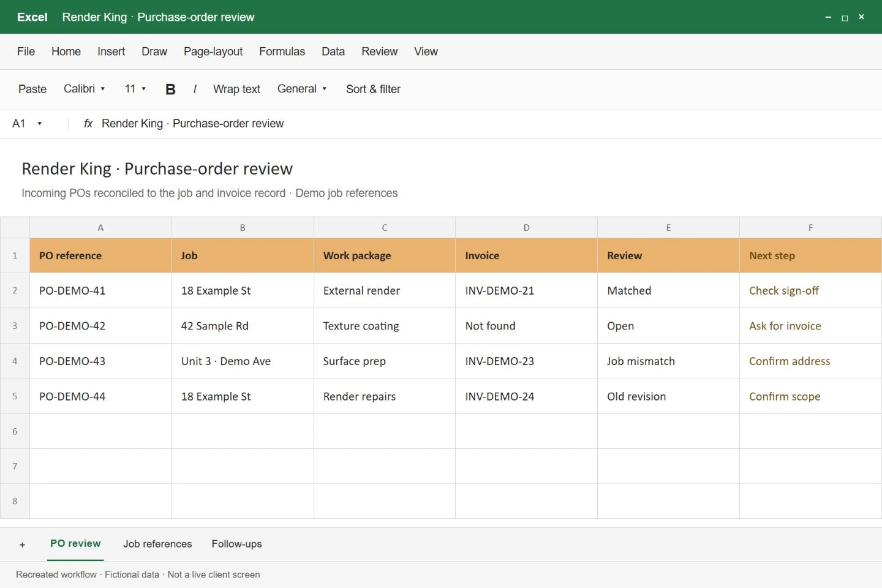Click in the formula bar text
This screenshot has width=882, height=588.
pos(192,124)
